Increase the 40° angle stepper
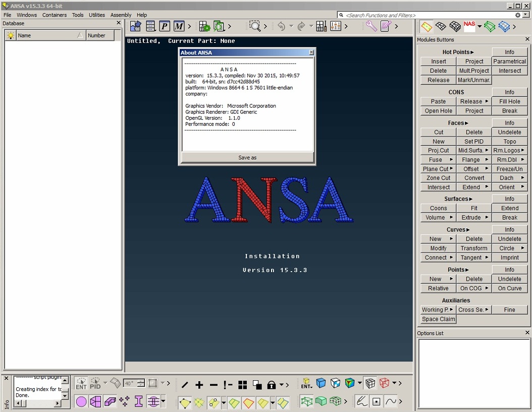Screen dimensions: 532x412 pos(141,381)
